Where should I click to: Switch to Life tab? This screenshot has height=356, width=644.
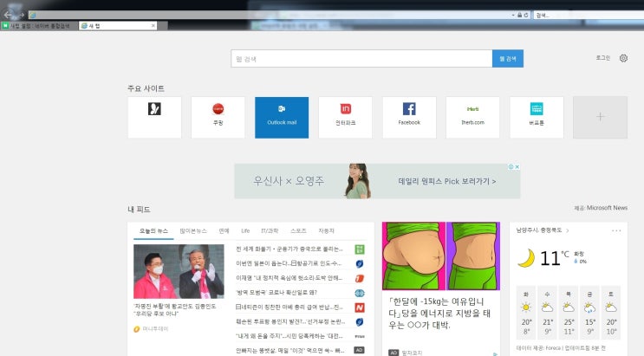point(245,231)
